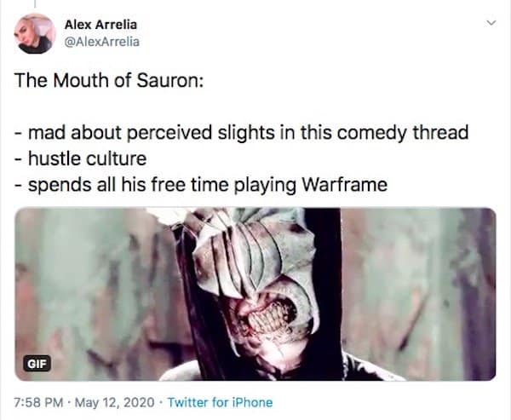Click the 'hustle culture' bullet line

point(81,158)
